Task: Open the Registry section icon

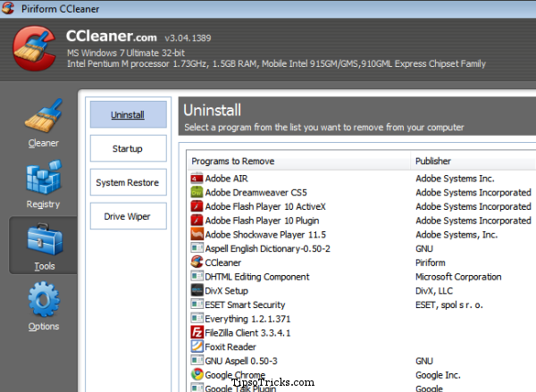Action: click(44, 177)
